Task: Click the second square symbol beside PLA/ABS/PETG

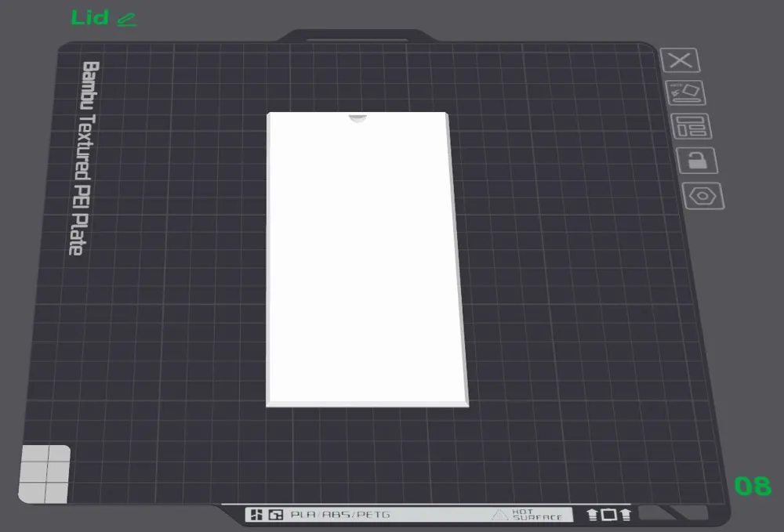Action: [x=275, y=515]
